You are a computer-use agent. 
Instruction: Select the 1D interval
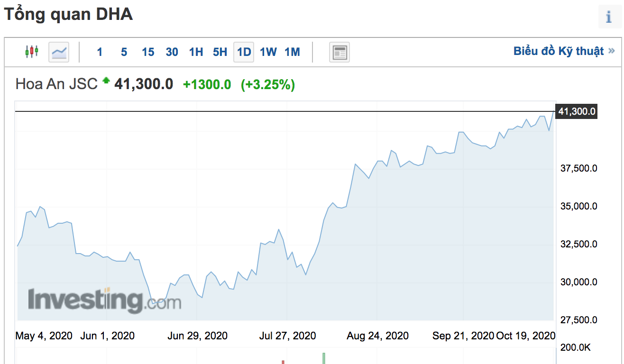(x=244, y=52)
